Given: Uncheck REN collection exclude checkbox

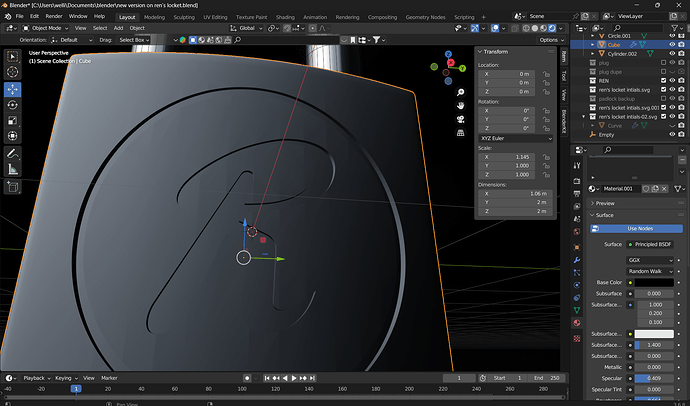Looking at the screenshot, I should pyautogui.click(x=663, y=80).
